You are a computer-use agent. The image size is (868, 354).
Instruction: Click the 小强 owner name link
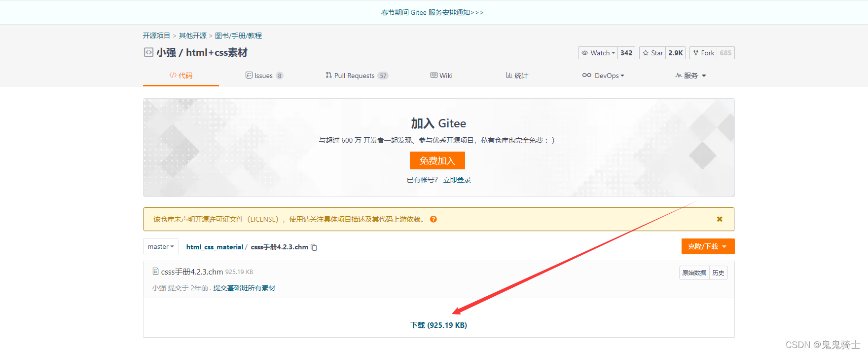166,52
